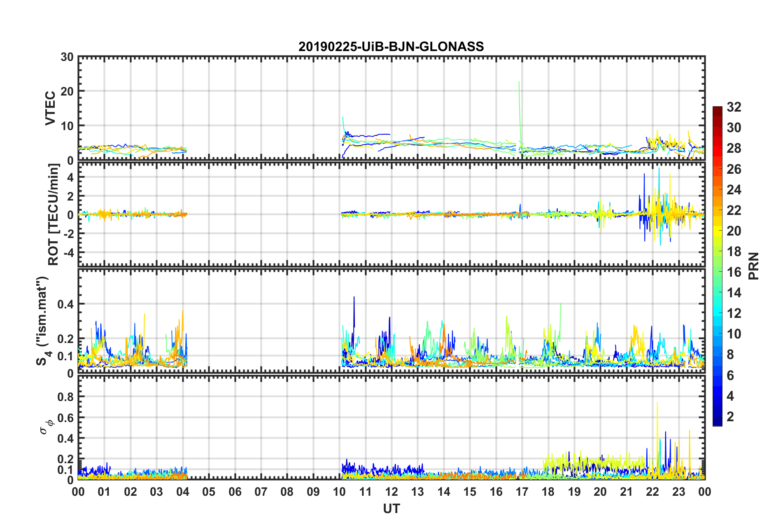The image size is (783, 532).
Task: Select hour tick 06 on UT axis
Action: point(235,492)
